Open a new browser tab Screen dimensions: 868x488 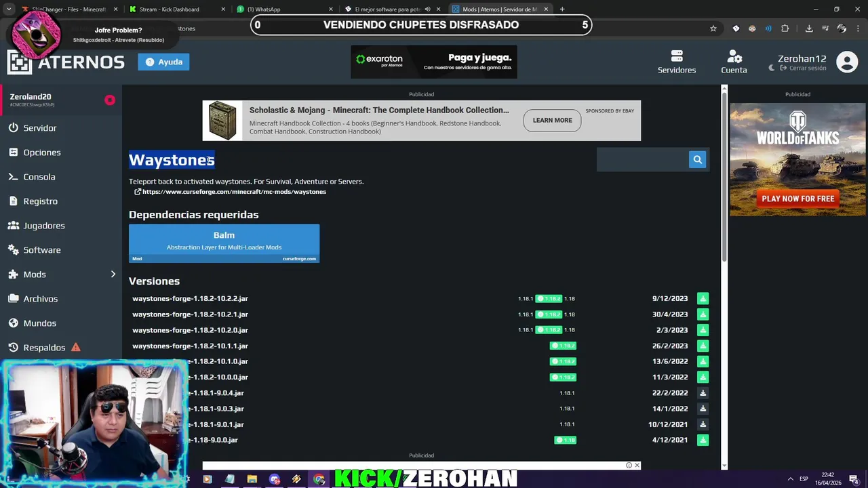click(562, 9)
